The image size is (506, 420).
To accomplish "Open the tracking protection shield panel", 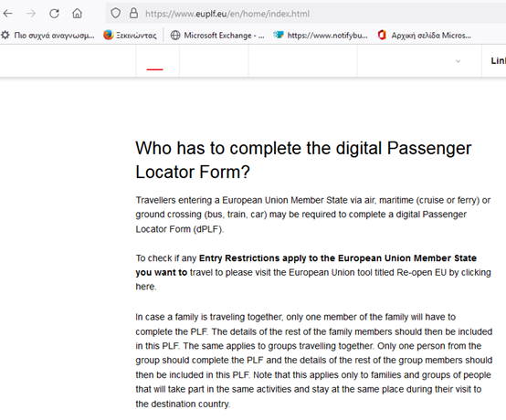I will 115,14.
